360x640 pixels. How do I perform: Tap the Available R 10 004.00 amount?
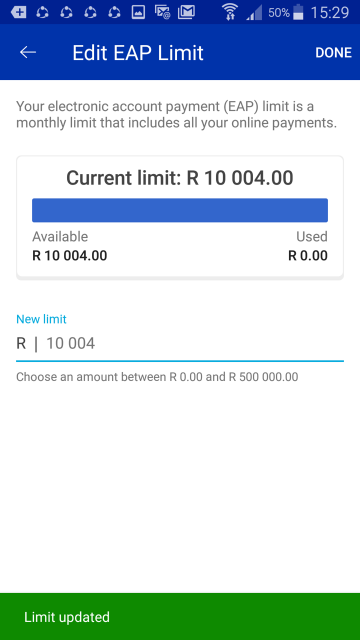70,256
